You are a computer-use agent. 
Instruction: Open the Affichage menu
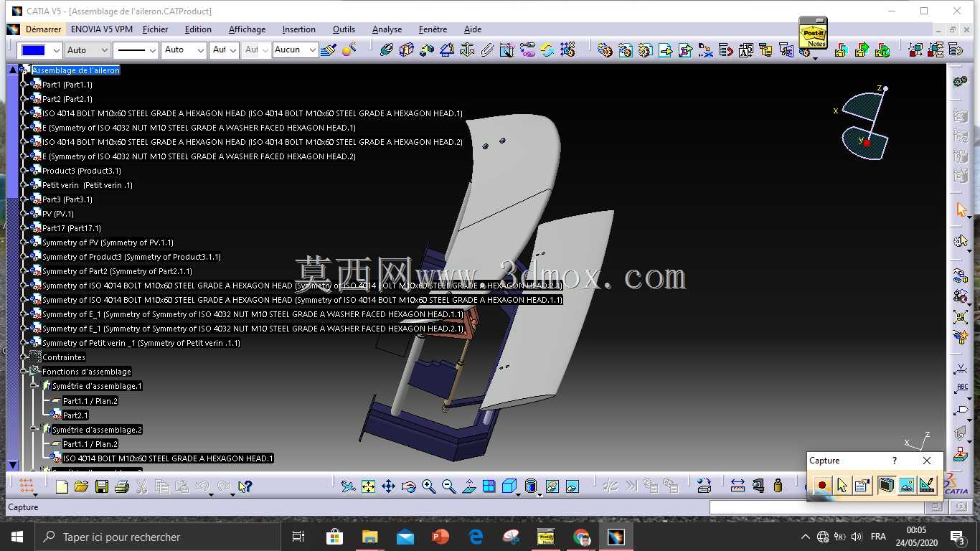coord(247,29)
